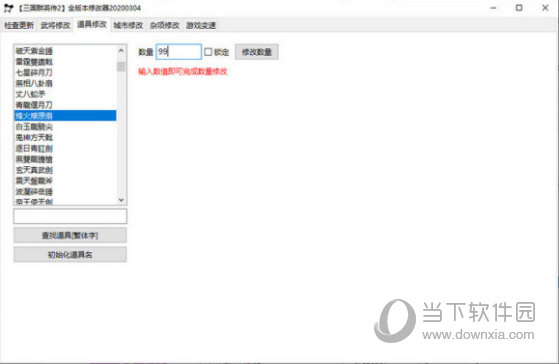Switch to the 武将修改 tab

[55, 25]
